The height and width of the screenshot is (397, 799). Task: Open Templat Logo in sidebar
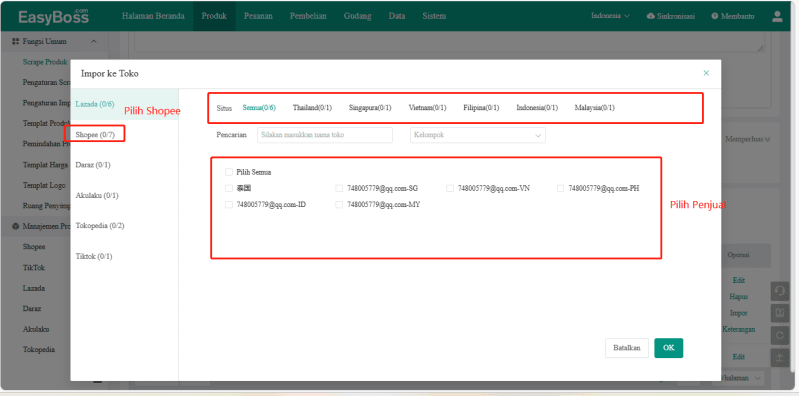tap(44, 185)
